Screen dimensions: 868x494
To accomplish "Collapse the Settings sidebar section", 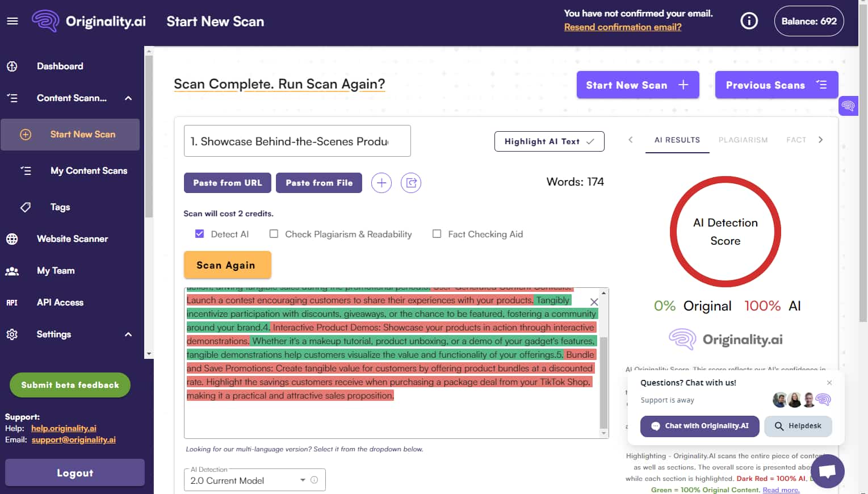I will click(128, 334).
